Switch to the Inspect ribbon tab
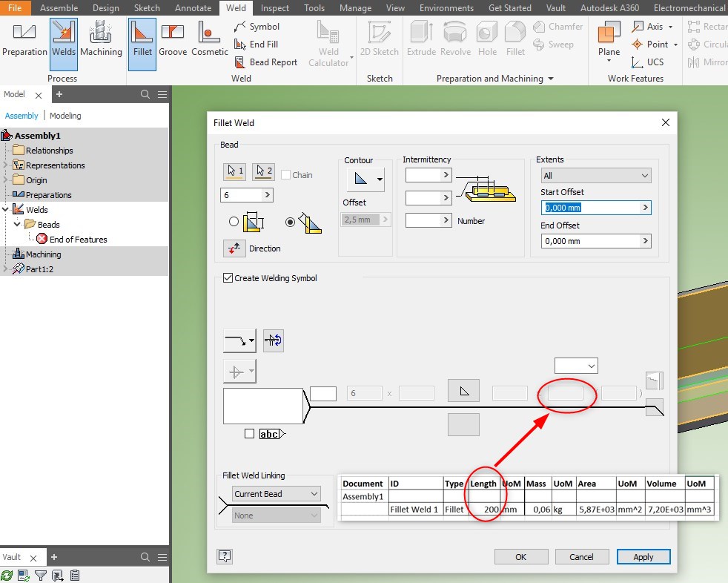The width and height of the screenshot is (728, 583). pos(275,8)
